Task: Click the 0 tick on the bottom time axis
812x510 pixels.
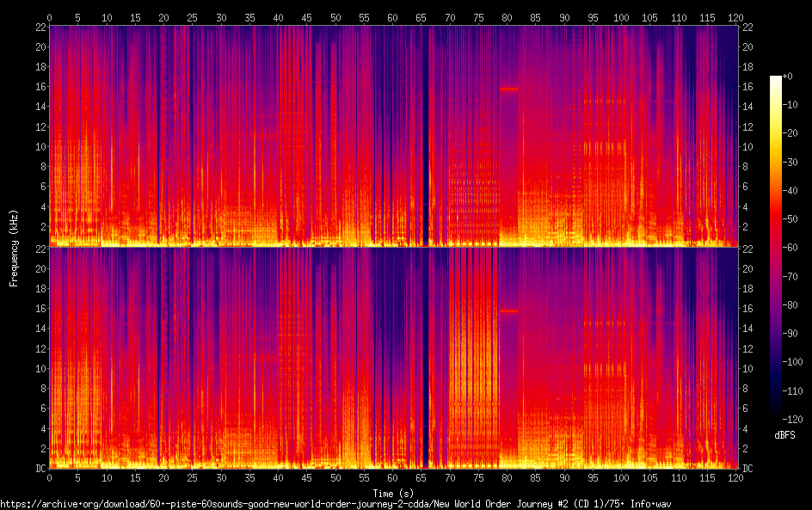Action: [x=49, y=477]
